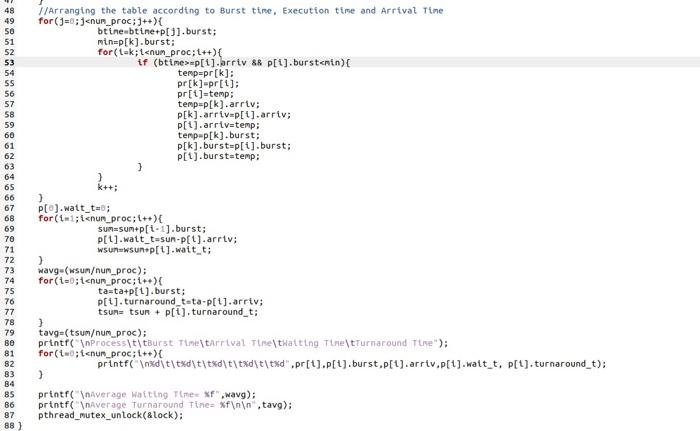Click line number 53 in gutter
This screenshot has width=700, height=431.
[x=9, y=63]
